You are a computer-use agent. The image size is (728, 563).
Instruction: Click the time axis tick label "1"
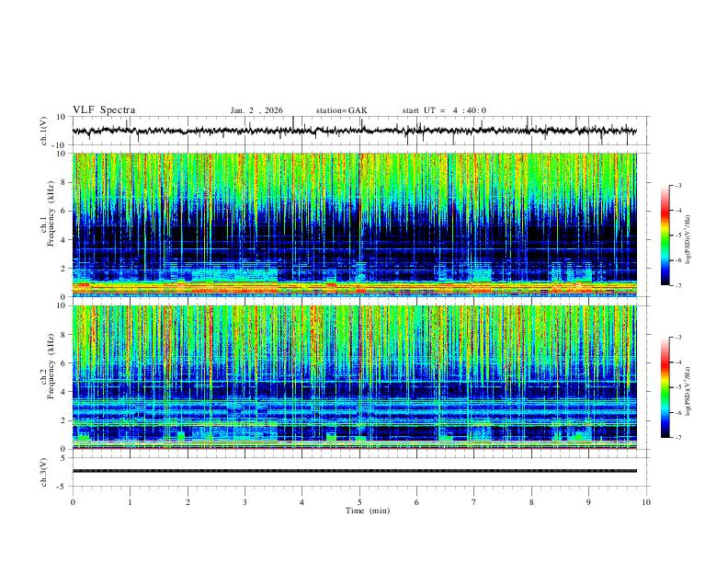[x=130, y=502]
